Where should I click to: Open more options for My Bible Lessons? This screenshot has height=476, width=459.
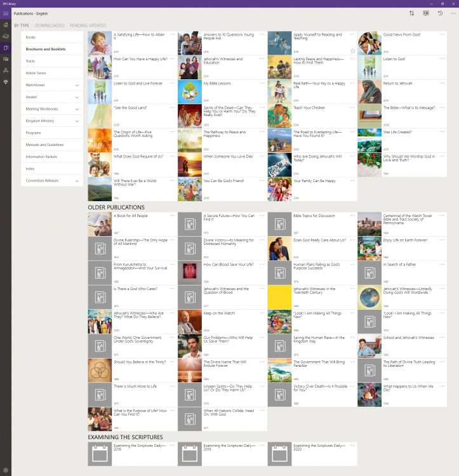tap(262, 83)
